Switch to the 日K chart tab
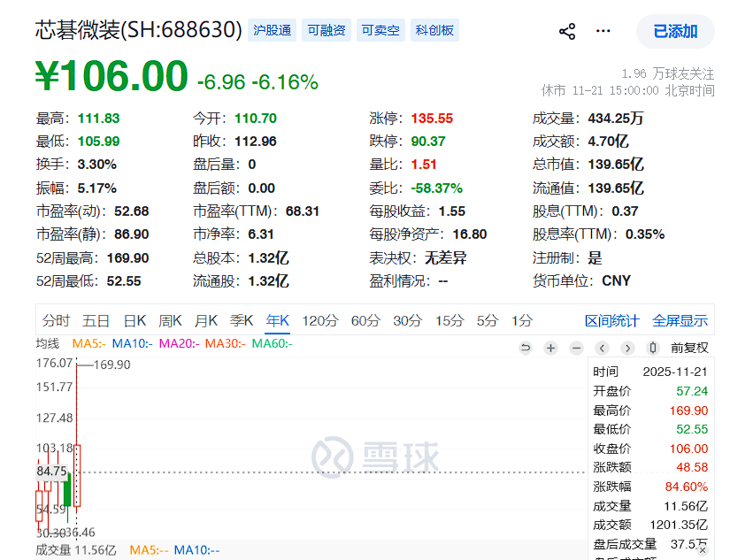The height and width of the screenshot is (560, 730). pos(134,321)
